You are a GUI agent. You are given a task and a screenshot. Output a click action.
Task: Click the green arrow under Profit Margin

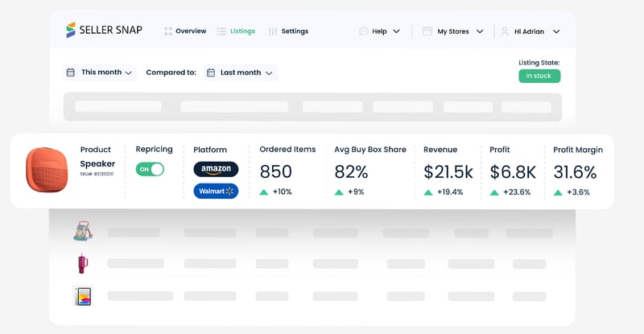coord(558,192)
